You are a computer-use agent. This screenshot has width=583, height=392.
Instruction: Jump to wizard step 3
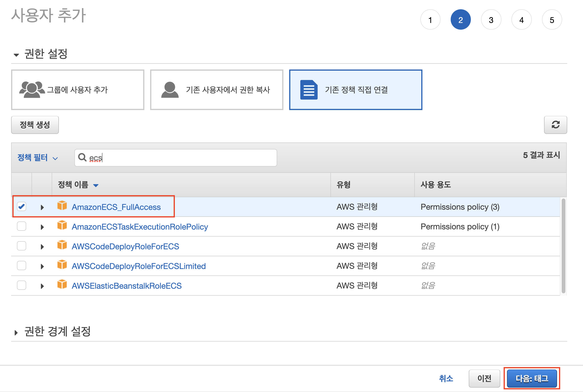click(491, 20)
